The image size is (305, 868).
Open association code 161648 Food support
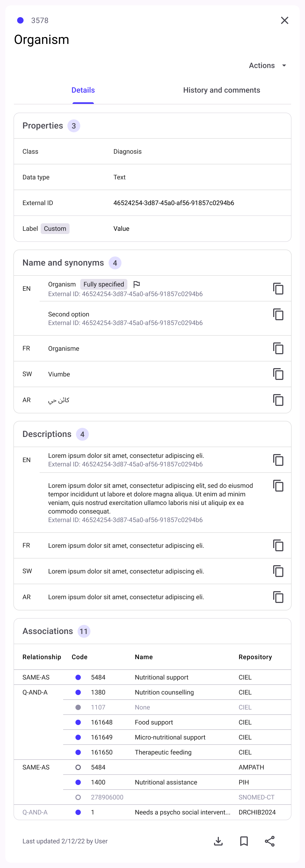tap(154, 722)
